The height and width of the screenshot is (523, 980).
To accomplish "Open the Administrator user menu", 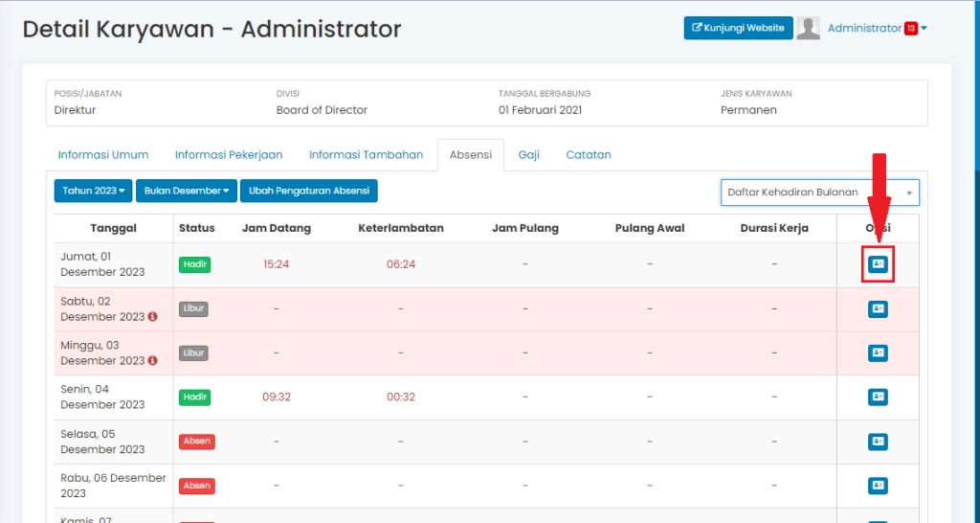I will pyautogui.click(x=864, y=29).
